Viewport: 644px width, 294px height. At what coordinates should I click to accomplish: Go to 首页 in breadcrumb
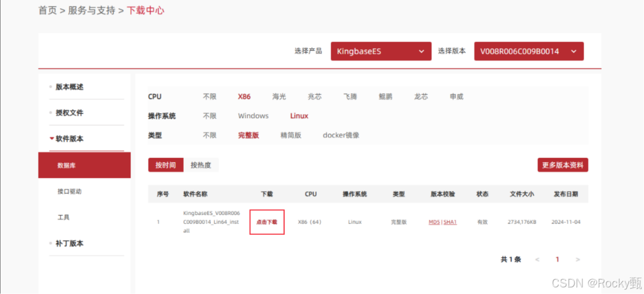47,10
